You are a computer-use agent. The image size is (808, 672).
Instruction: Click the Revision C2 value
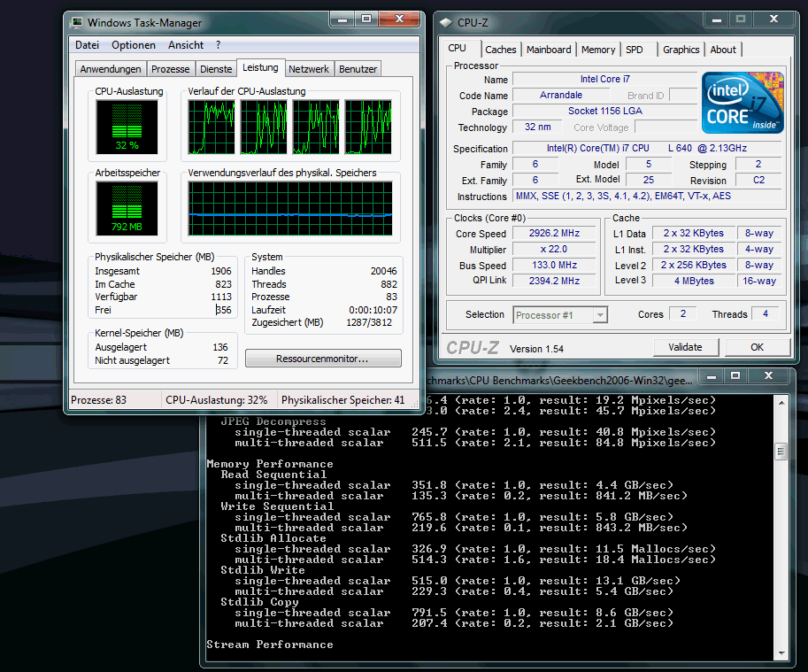tap(758, 180)
